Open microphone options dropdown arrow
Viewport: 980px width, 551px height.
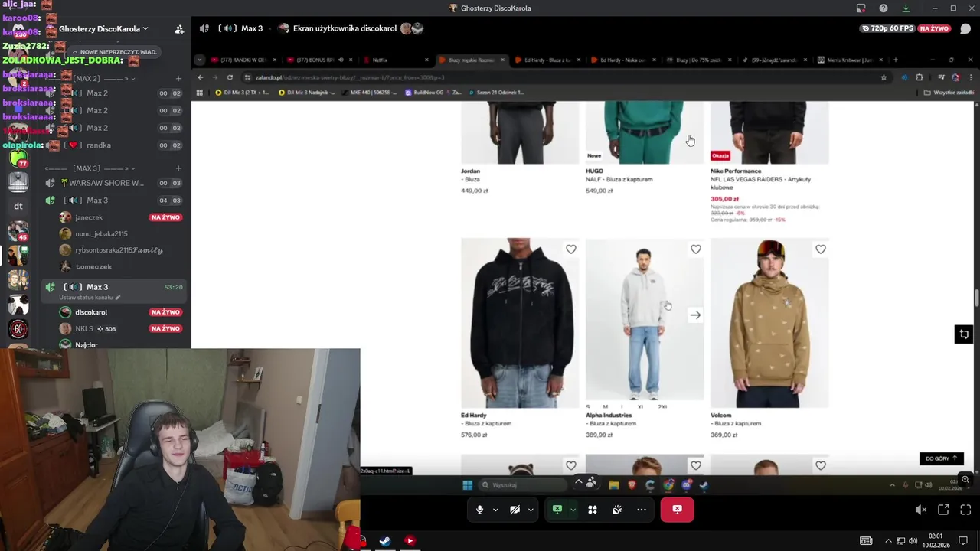(x=495, y=510)
